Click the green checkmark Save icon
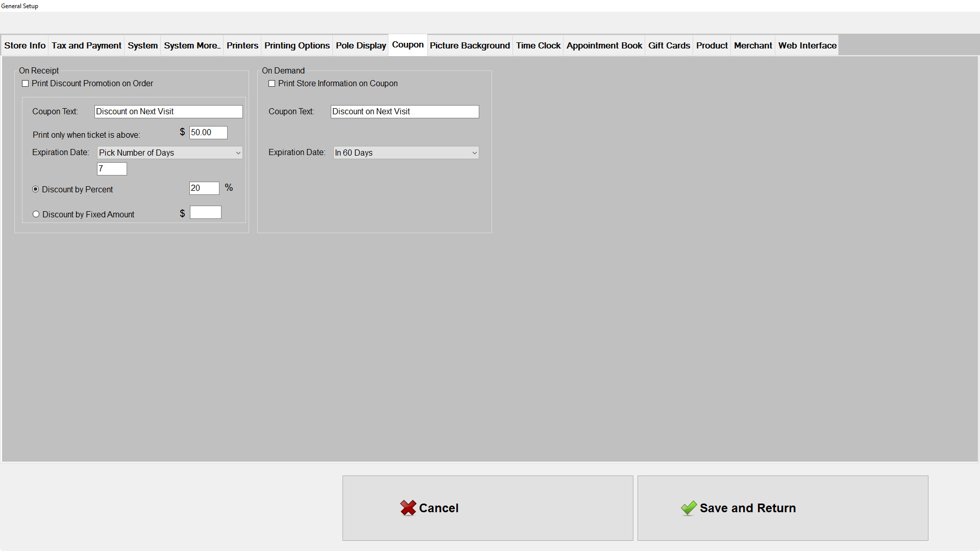This screenshot has height=551, width=980. tap(689, 508)
